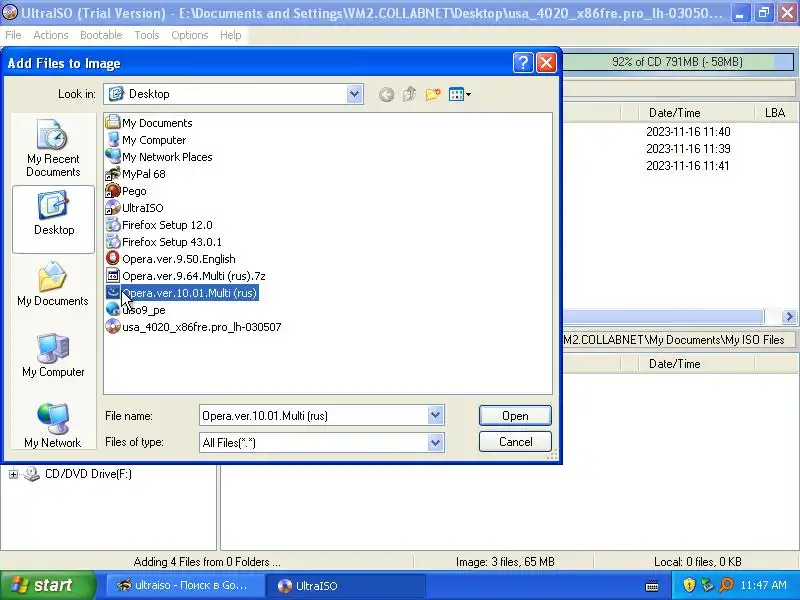This screenshot has height=600, width=800.
Task: Click the LBA column header
Action: 774,113
